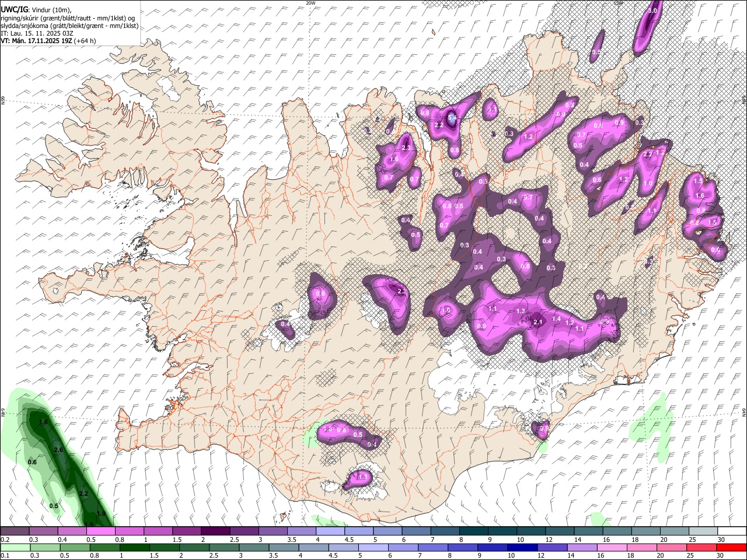This screenshot has height=560, width=747.
Task: Click the bright red swatch ending the rain legend
Action: [x=731, y=547]
